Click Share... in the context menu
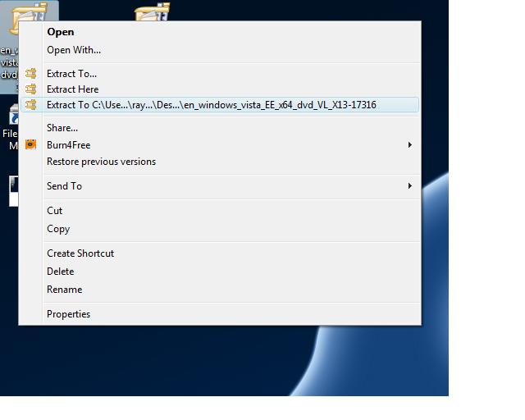 point(62,128)
